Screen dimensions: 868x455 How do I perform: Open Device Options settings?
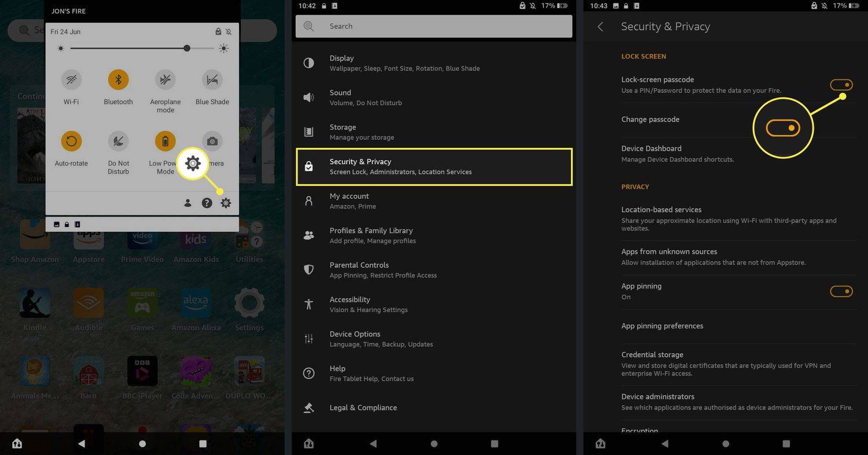(434, 339)
